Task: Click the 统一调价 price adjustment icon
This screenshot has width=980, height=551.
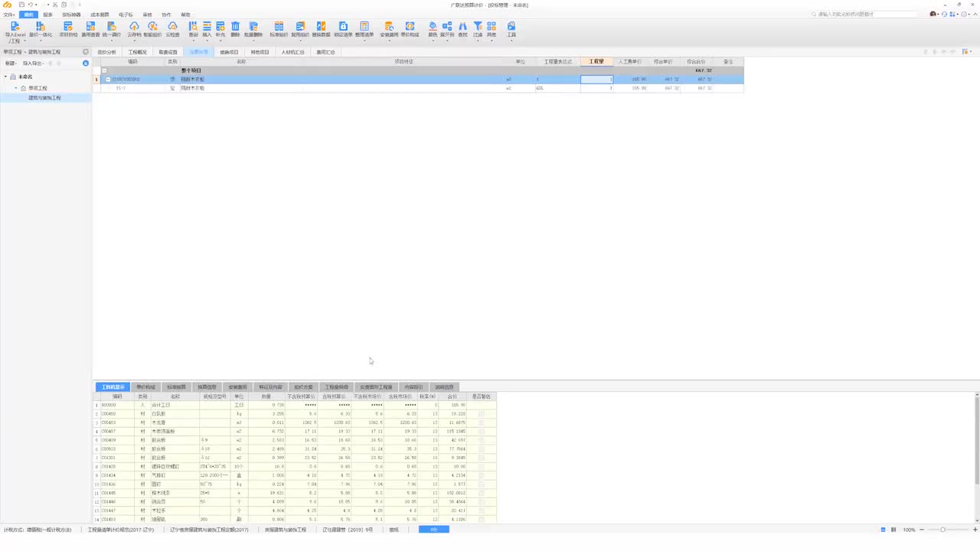Action: click(x=112, y=30)
